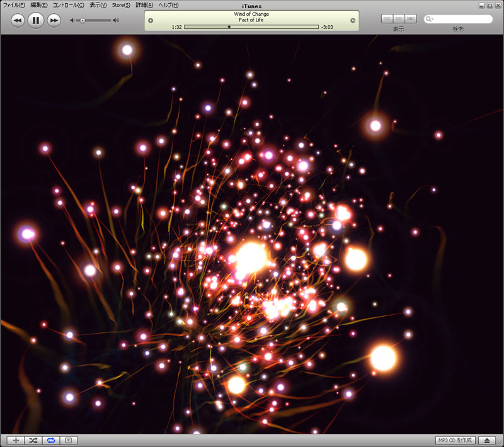
Task: Open the 表示(V) menu
Action: click(x=98, y=5)
